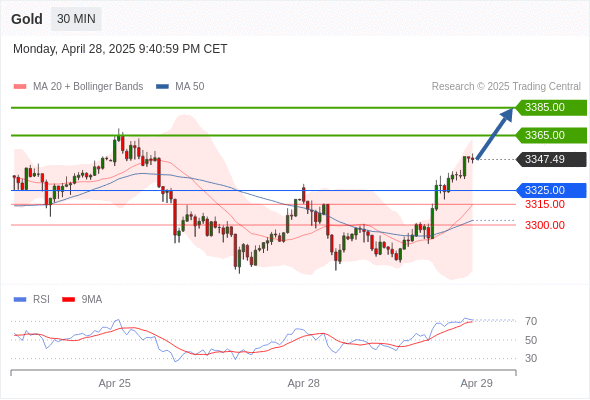Click the blue MA 50 legend swatch
Image resolution: width=590 pixels, height=400 pixels.
coord(162,87)
